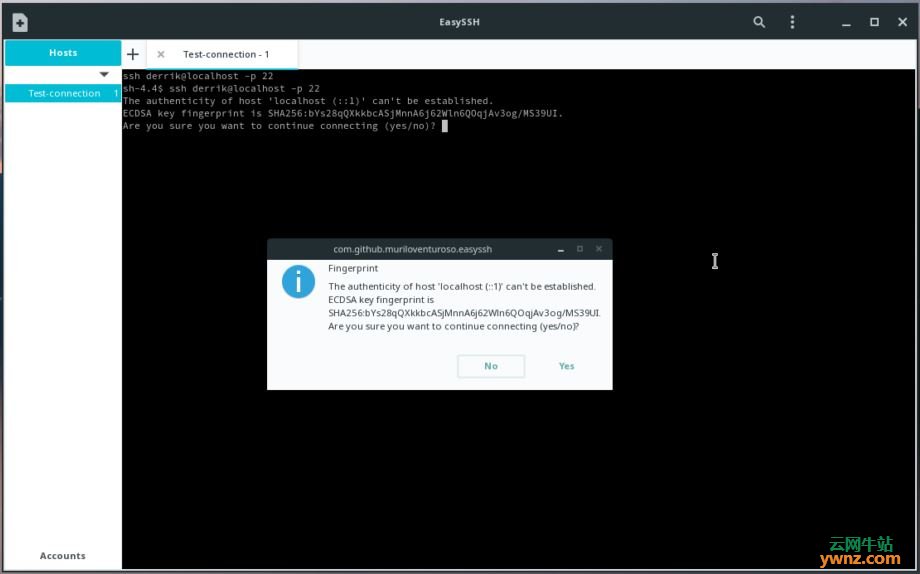Maximize the Fingerprint dialog window
Screen dimensions: 920x574
coord(580,249)
